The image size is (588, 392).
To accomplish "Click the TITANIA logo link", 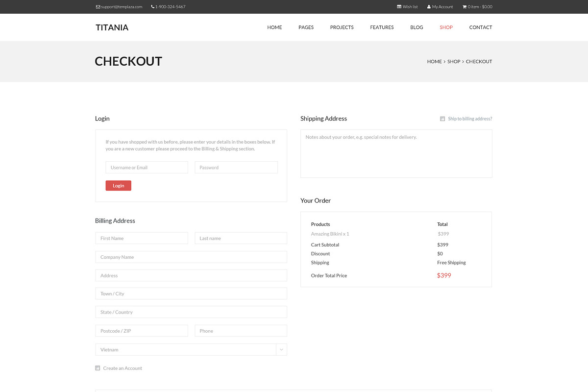I will [x=112, y=27].
